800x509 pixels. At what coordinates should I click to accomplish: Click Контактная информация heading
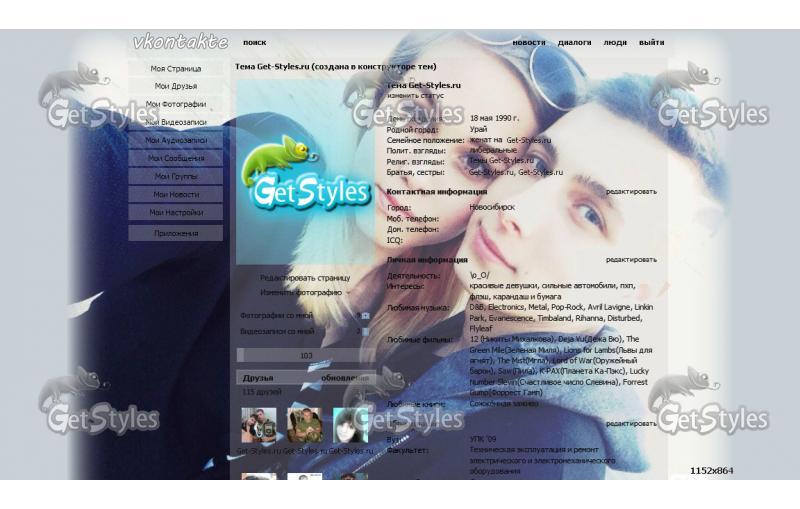pos(437,192)
